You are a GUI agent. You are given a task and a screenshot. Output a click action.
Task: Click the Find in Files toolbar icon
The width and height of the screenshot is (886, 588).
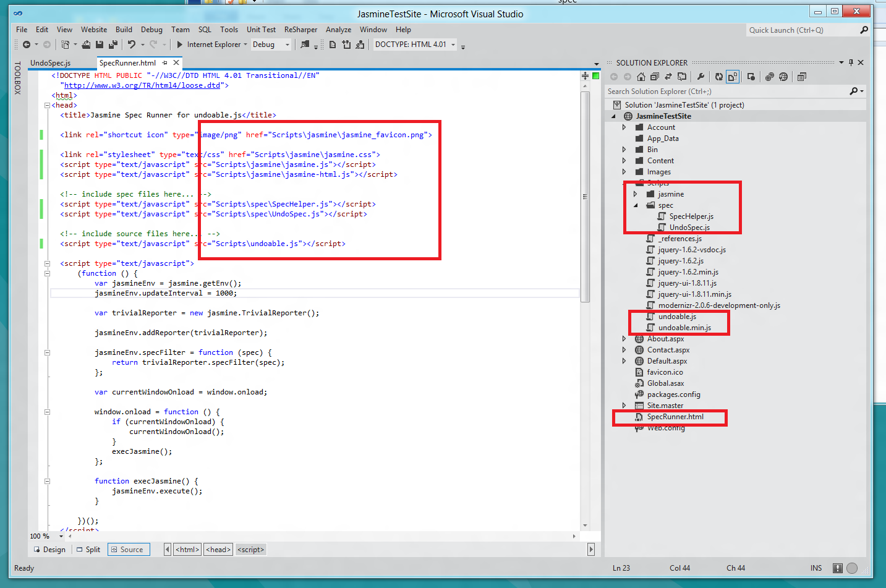click(x=305, y=45)
